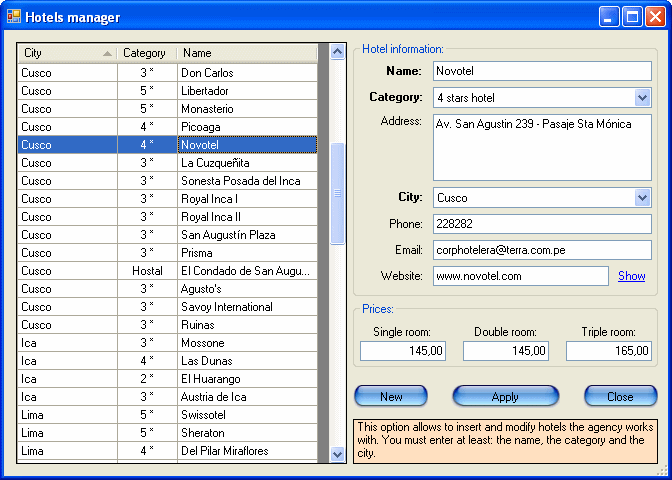672x480 pixels.
Task: Select the Royal Inca II row
Action: pyautogui.click(x=168, y=217)
